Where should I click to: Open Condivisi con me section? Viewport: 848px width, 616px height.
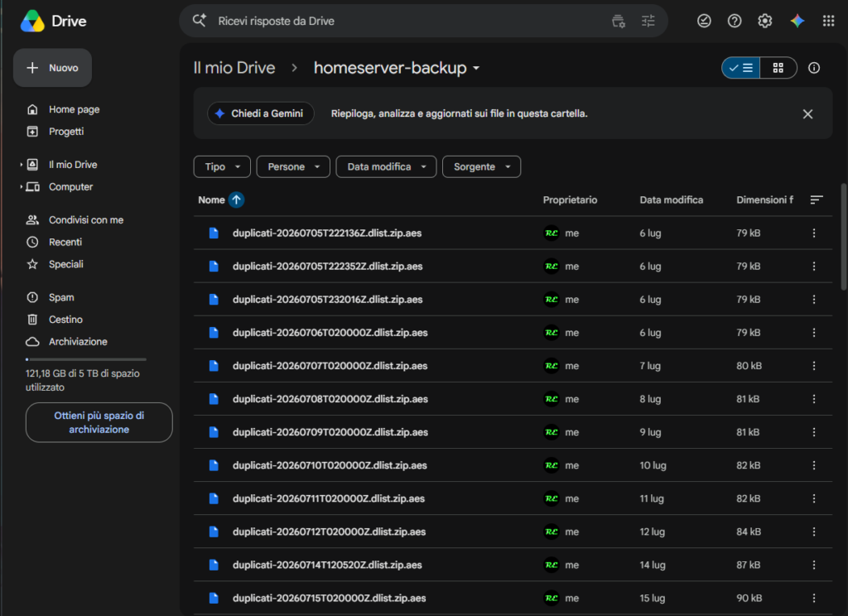pos(86,219)
